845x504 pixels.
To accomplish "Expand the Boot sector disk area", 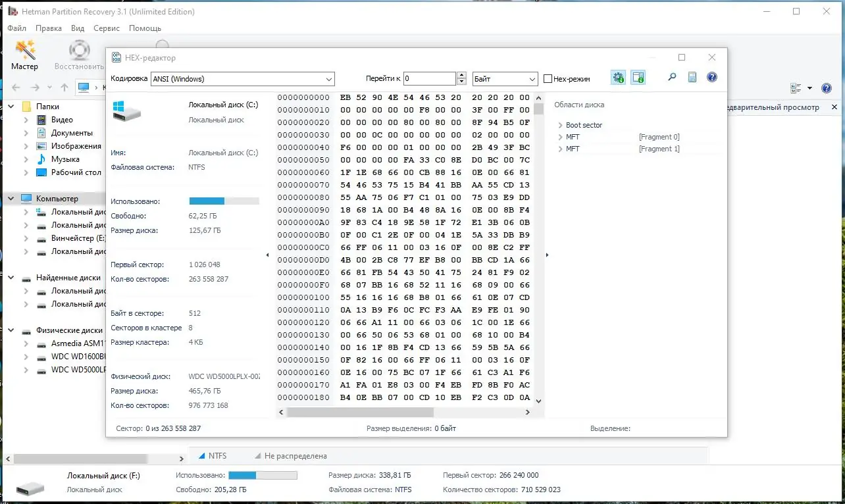I will pos(560,125).
